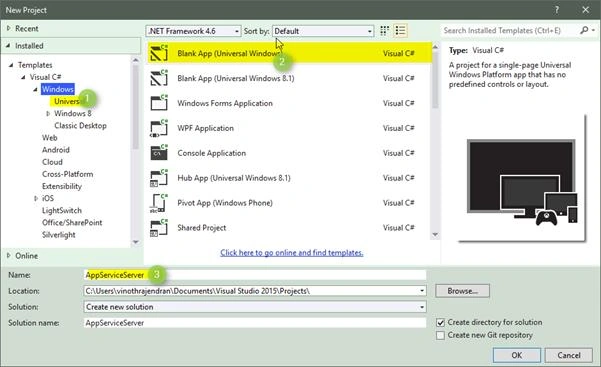Close the New Project dialog
The width and height of the screenshot is (601, 367).
pos(585,10)
